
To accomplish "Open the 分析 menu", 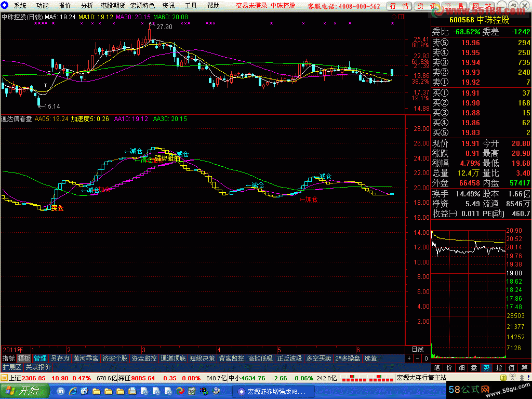I will [x=87, y=5].
